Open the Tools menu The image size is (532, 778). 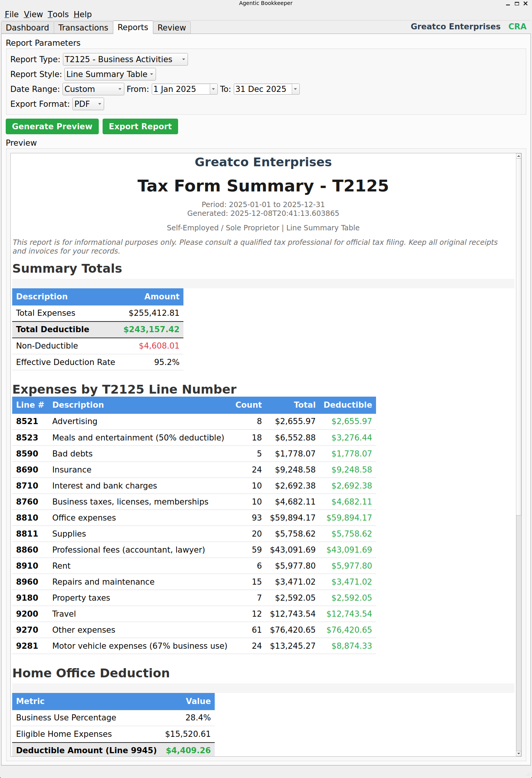click(58, 14)
